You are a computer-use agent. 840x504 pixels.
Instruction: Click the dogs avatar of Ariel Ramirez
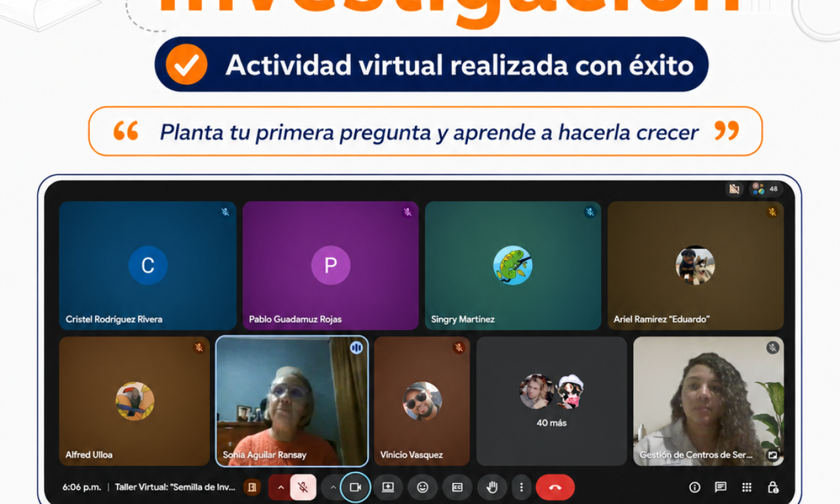(x=696, y=265)
